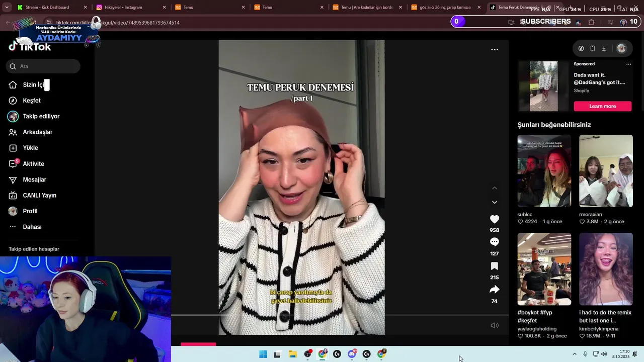Expand Dahası more options
Screen dimensions: 644x362
[x=25, y=227]
